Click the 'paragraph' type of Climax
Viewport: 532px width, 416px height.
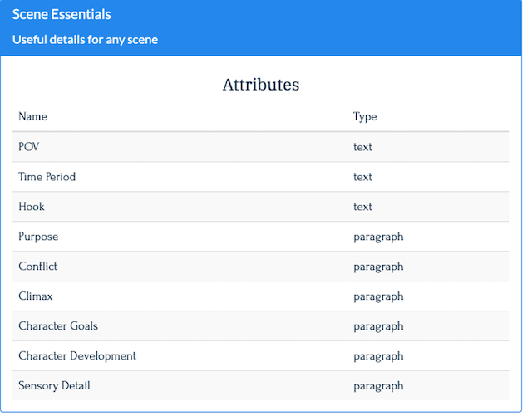[x=378, y=296]
